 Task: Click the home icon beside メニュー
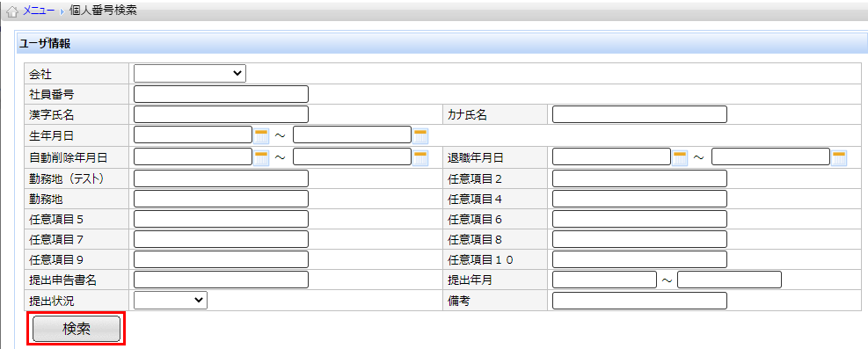tap(14, 11)
